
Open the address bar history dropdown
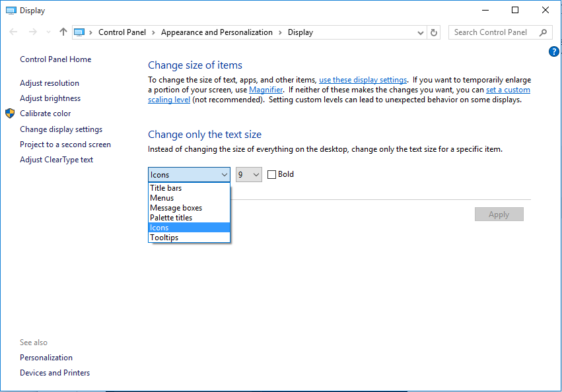click(421, 32)
